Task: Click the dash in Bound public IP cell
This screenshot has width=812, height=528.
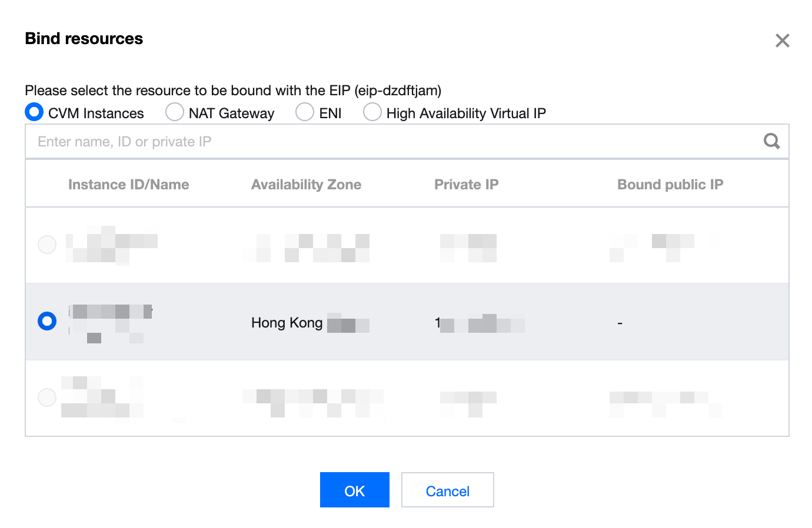Action: [x=620, y=323]
